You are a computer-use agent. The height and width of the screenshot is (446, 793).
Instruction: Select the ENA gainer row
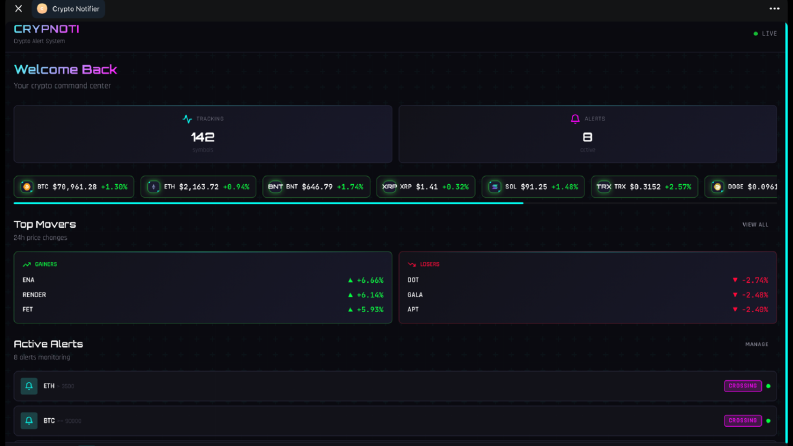click(x=203, y=280)
